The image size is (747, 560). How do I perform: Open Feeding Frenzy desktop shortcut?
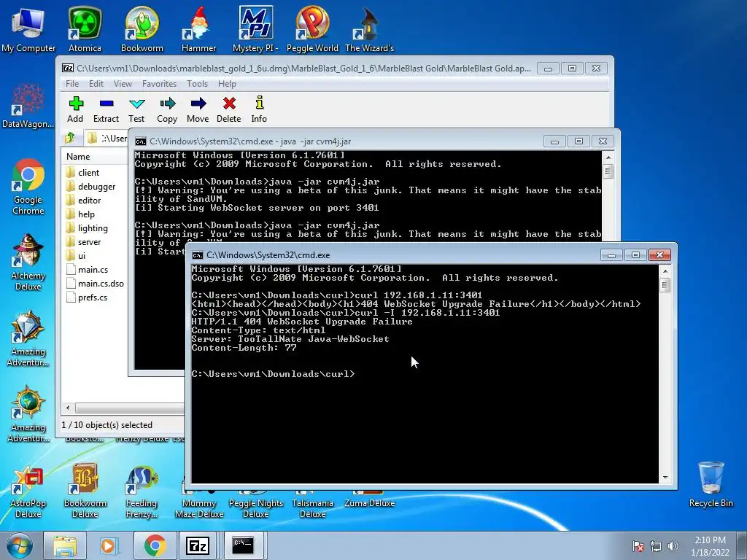coord(142,491)
